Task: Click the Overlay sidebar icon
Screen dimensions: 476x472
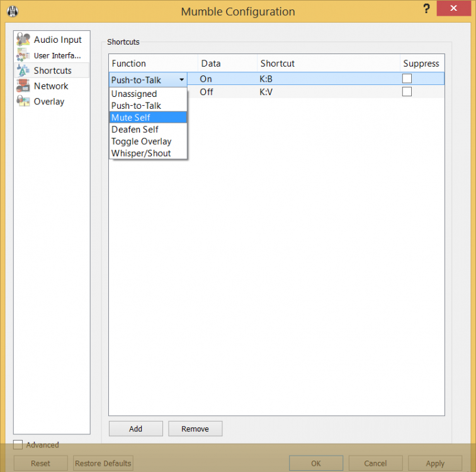Action: 23,101
